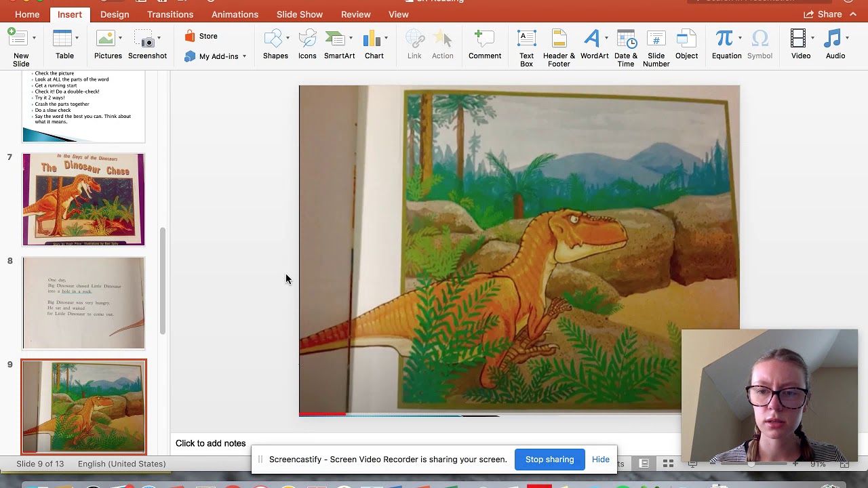Viewport: 868px width, 488px height.
Task: Click the WordArt icon
Action: pos(591,38)
